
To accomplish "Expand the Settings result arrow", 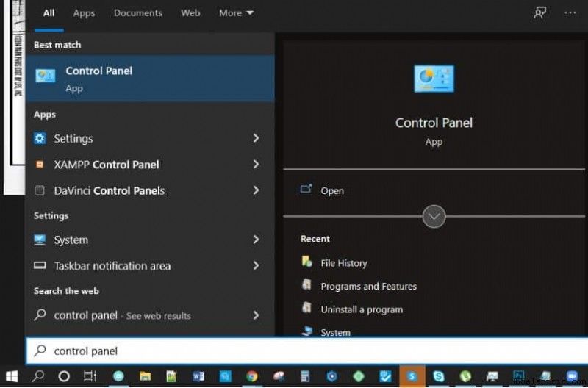I will [256, 138].
